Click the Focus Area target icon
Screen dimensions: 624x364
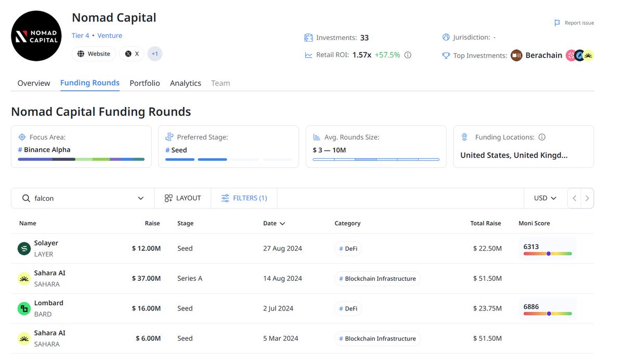(22, 137)
